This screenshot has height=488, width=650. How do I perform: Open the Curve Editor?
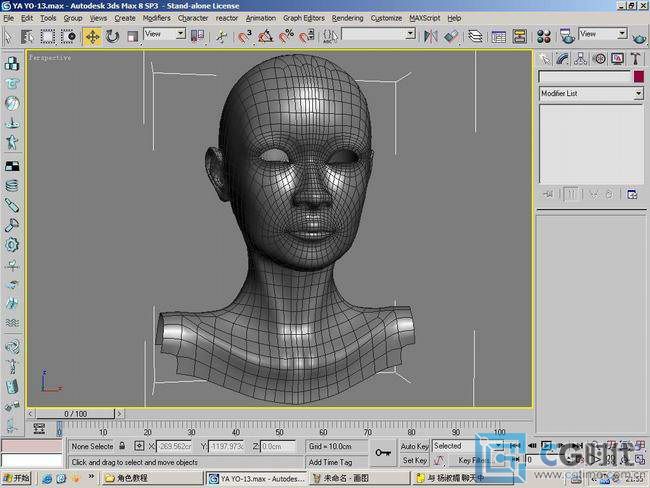click(498, 36)
